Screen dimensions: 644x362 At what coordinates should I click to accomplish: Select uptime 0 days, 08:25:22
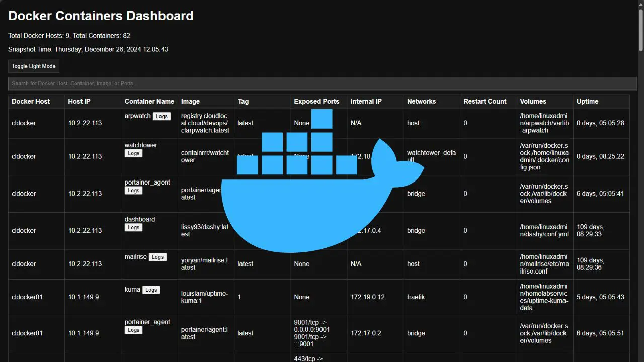[x=600, y=156]
